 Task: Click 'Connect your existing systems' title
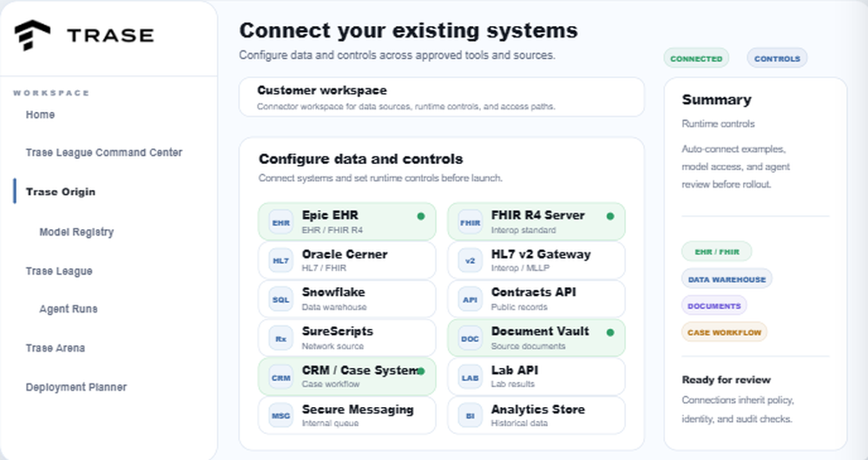[409, 30]
